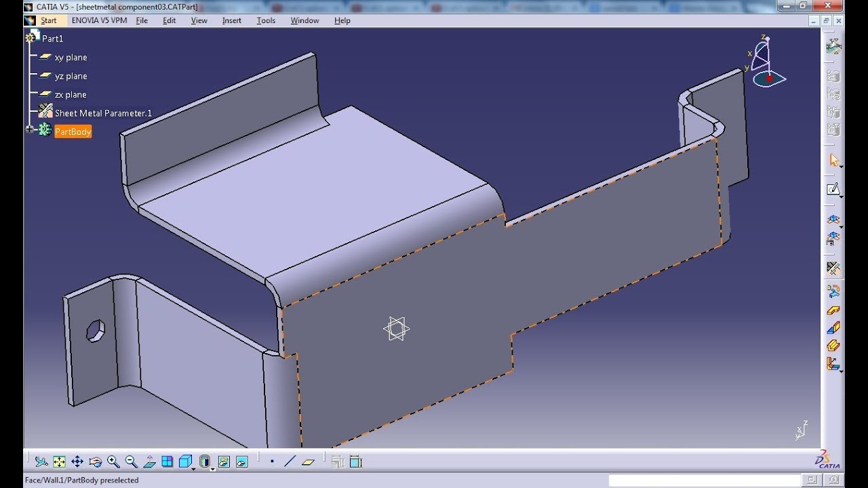Select the Pan view tool

click(77, 462)
